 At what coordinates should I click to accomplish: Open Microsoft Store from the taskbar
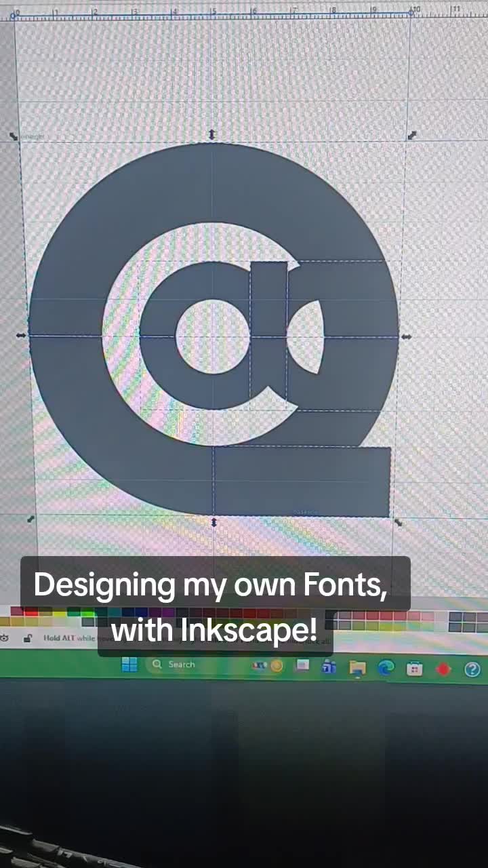[x=414, y=669]
